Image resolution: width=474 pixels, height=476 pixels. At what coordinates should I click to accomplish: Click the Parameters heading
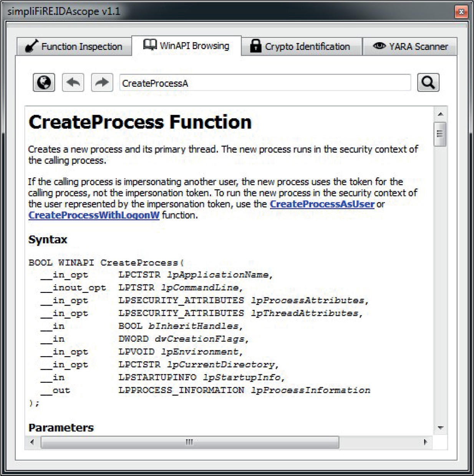point(61,428)
